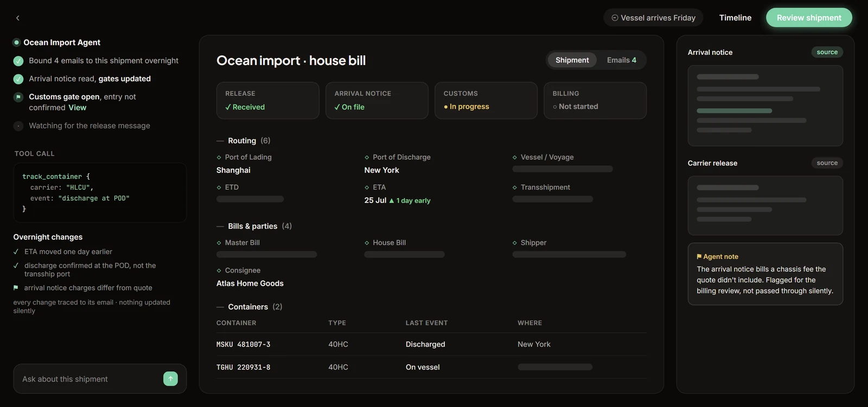The height and width of the screenshot is (407, 868).
Task: Switch to the Emails 4 tab
Action: [x=622, y=60]
